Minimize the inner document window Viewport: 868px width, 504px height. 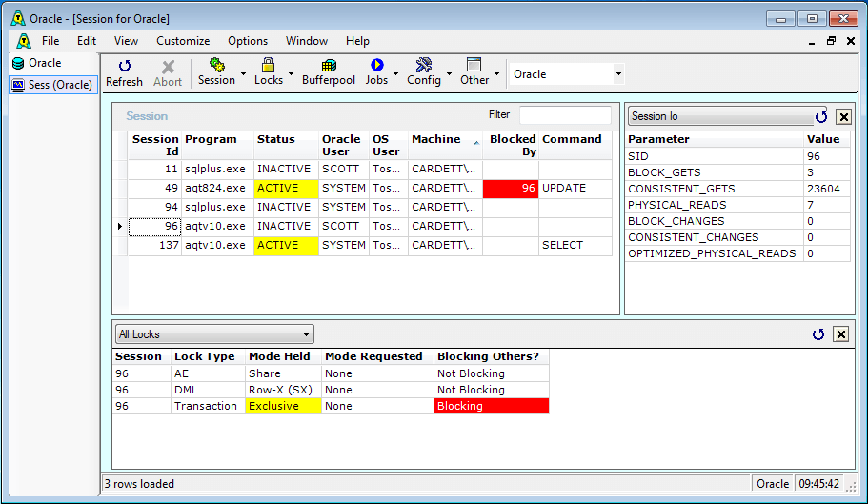click(812, 42)
